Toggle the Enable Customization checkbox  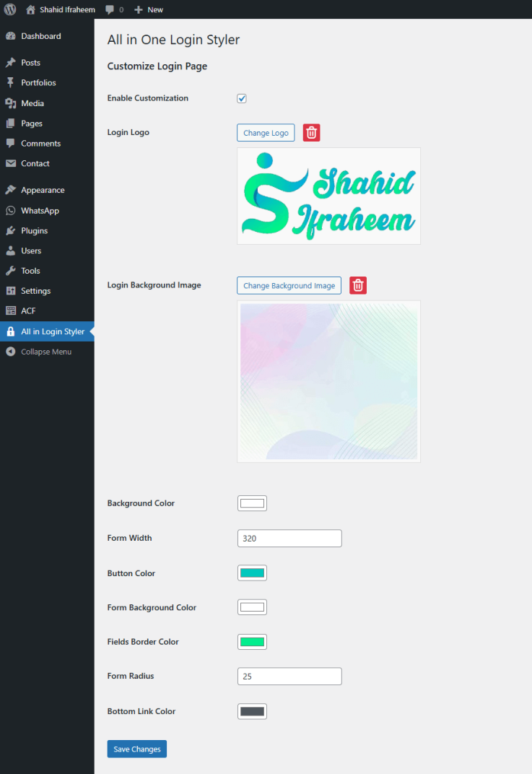point(242,98)
